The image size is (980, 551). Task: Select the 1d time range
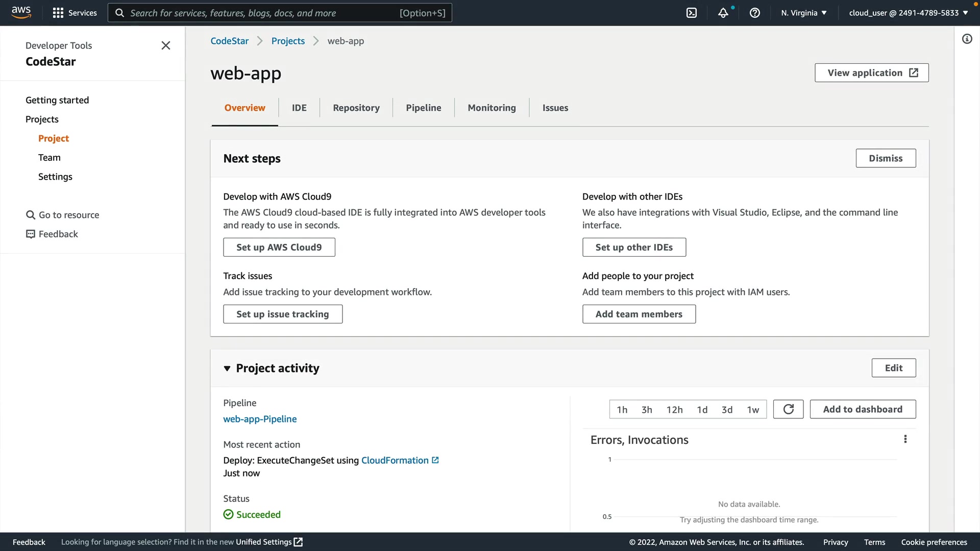click(x=702, y=410)
